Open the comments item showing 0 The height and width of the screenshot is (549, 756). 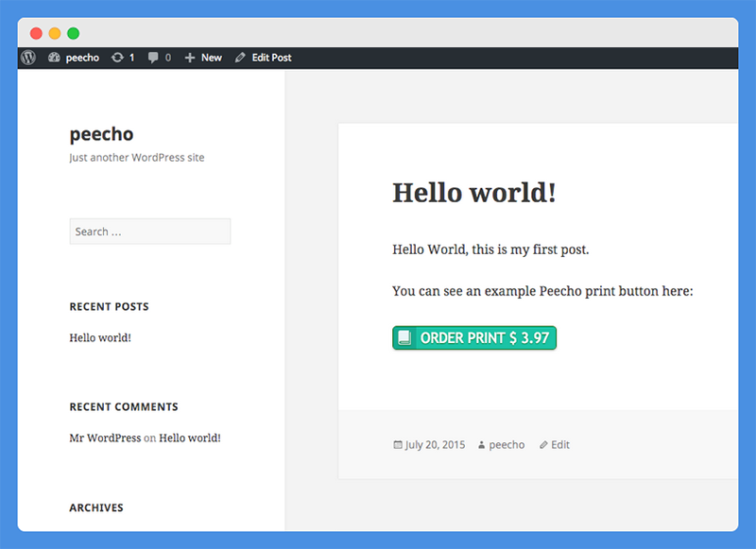point(160,58)
